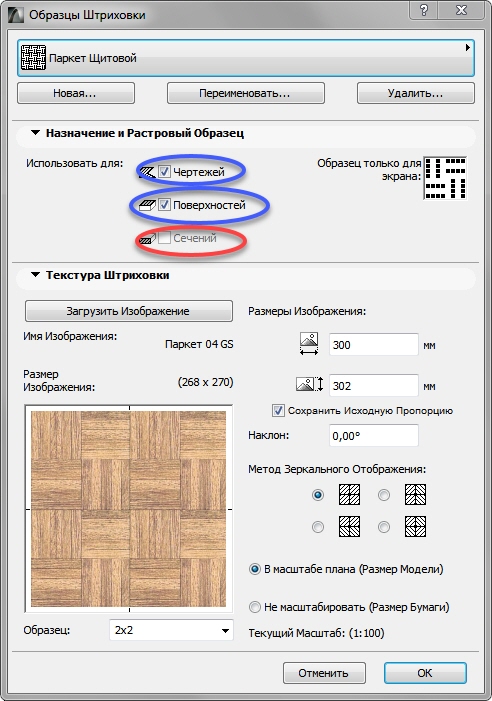Click the Переименовать... button
This screenshot has height=701, width=492.
(246, 93)
